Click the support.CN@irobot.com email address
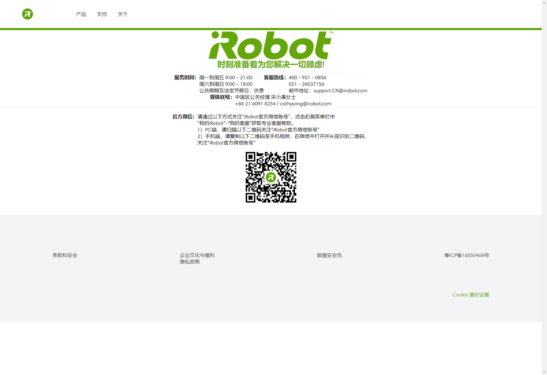 340,91
